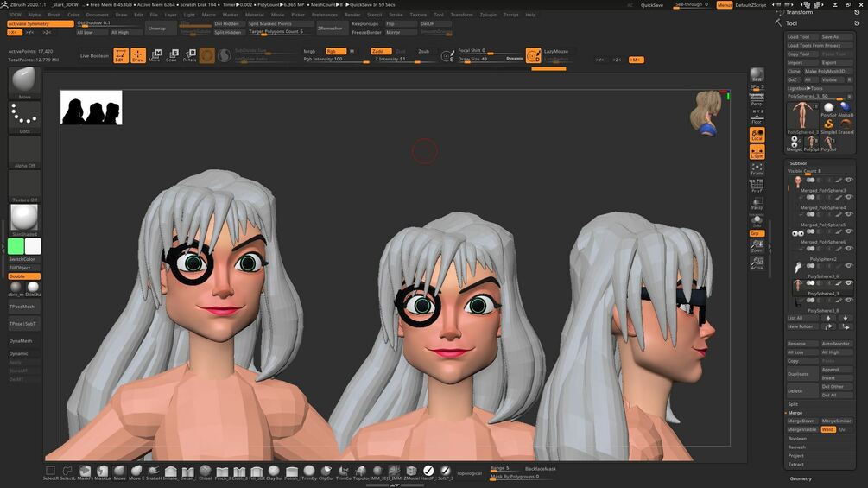Image resolution: width=868 pixels, height=488 pixels.
Task: Toggle X axis symmetry
Action: [x=15, y=32]
